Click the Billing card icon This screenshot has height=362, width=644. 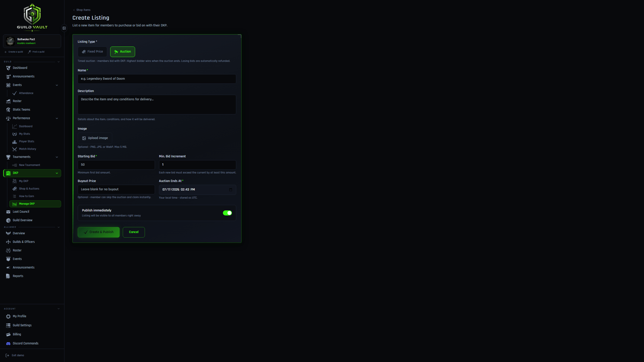tap(8, 334)
